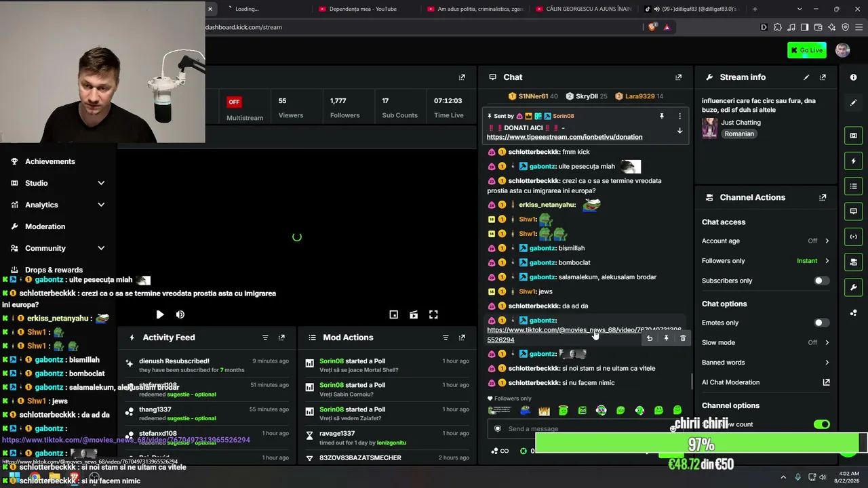Open the tipeeestream donation link
The width and height of the screenshot is (868, 488).
pos(564,137)
